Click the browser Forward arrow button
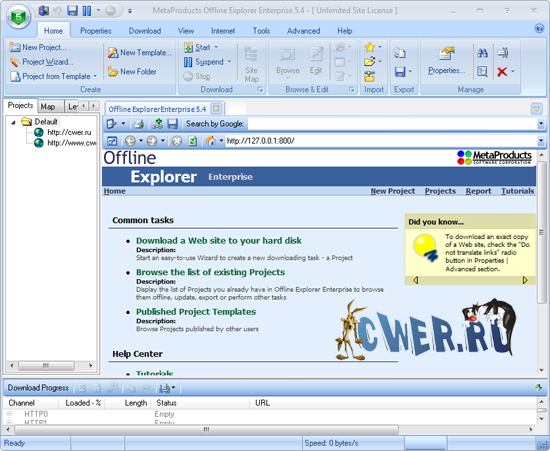550x451 pixels. [152, 141]
